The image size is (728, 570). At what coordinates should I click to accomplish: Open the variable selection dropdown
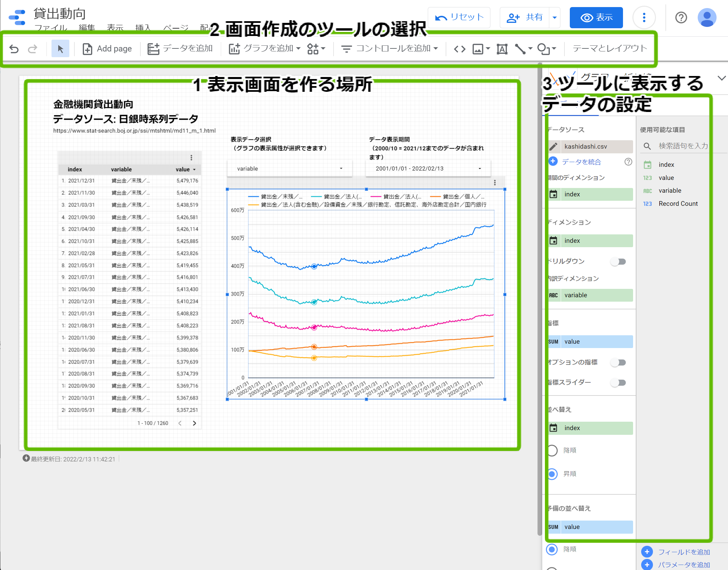[x=289, y=168]
